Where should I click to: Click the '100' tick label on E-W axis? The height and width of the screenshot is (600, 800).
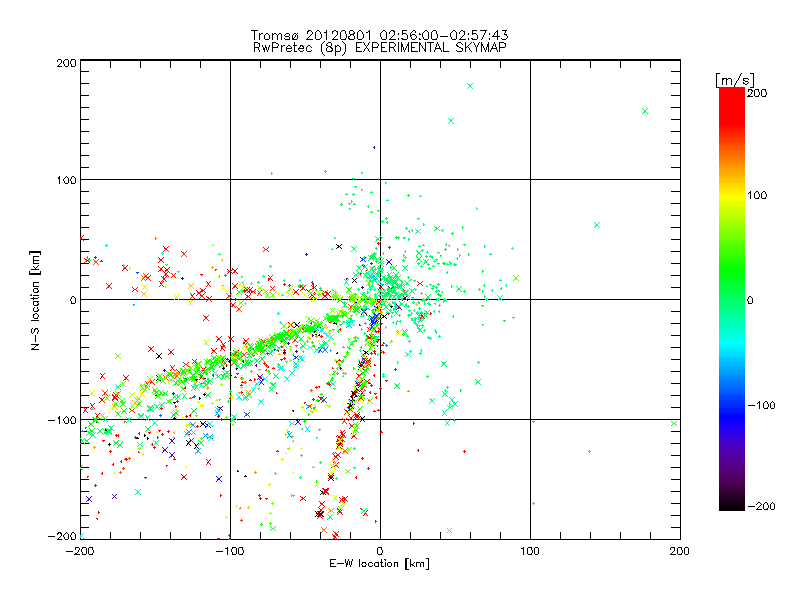[530, 551]
